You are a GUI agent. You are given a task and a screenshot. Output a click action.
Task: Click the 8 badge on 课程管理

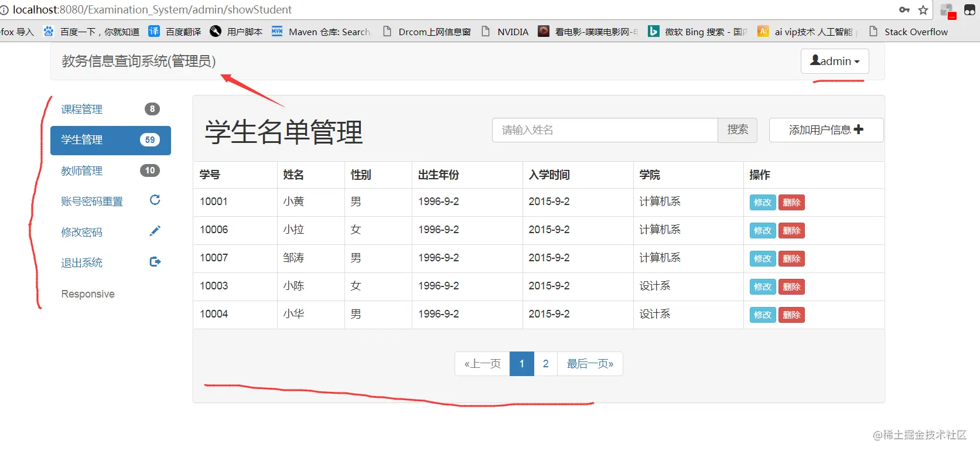[152, 109]
